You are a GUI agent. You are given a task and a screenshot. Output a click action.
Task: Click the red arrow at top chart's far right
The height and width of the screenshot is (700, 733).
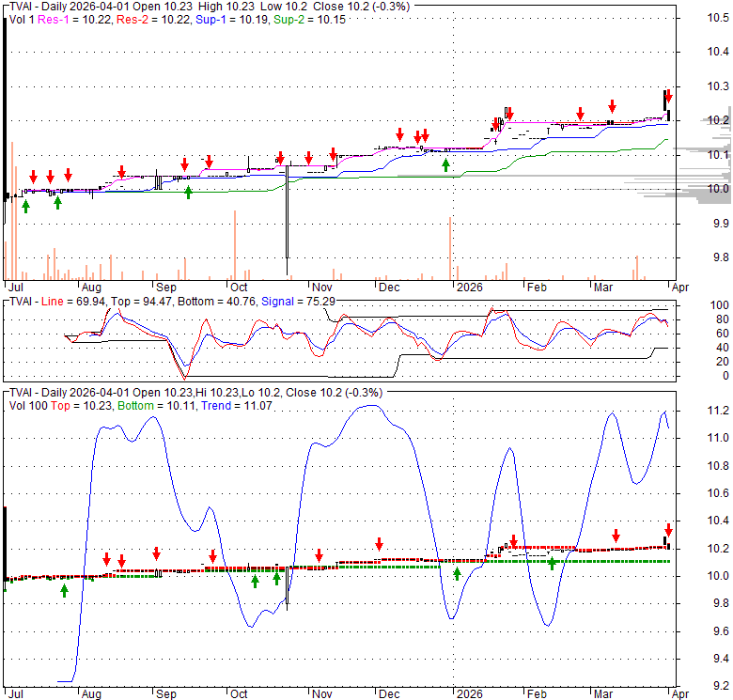pyautogui.click(x=667, y=97)
